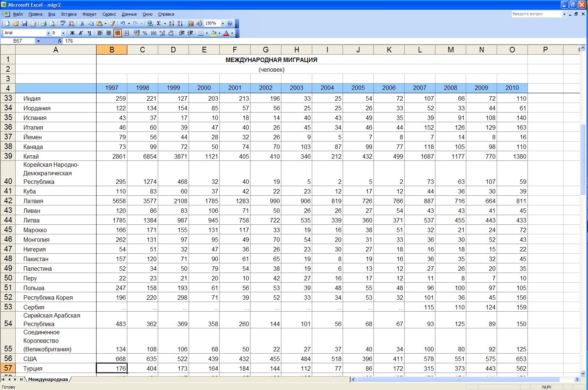This screenshot has height=390, width=588.
Task: Select row header 42
Action: (8, 201)
